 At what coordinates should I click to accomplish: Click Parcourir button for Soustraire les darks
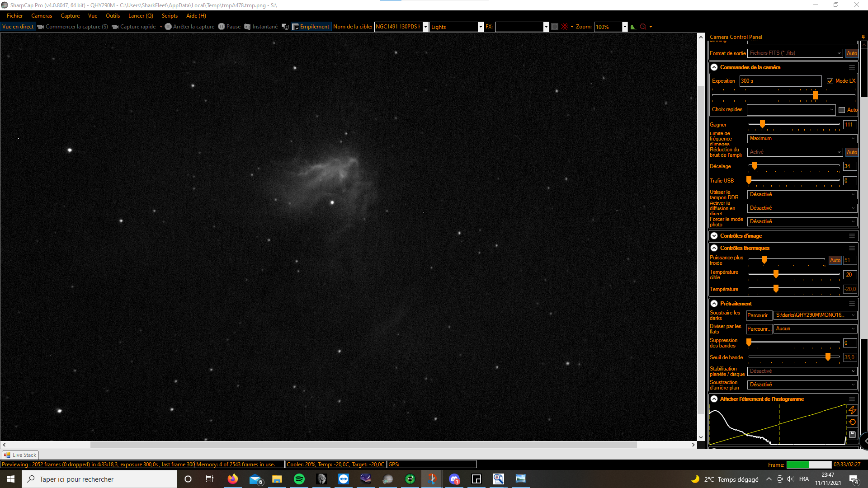[759, 315]
